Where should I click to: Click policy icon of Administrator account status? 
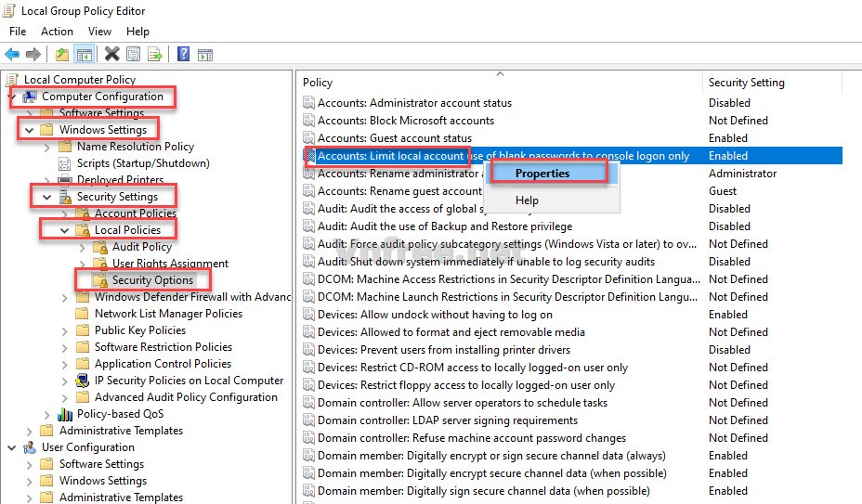[309, 103]
